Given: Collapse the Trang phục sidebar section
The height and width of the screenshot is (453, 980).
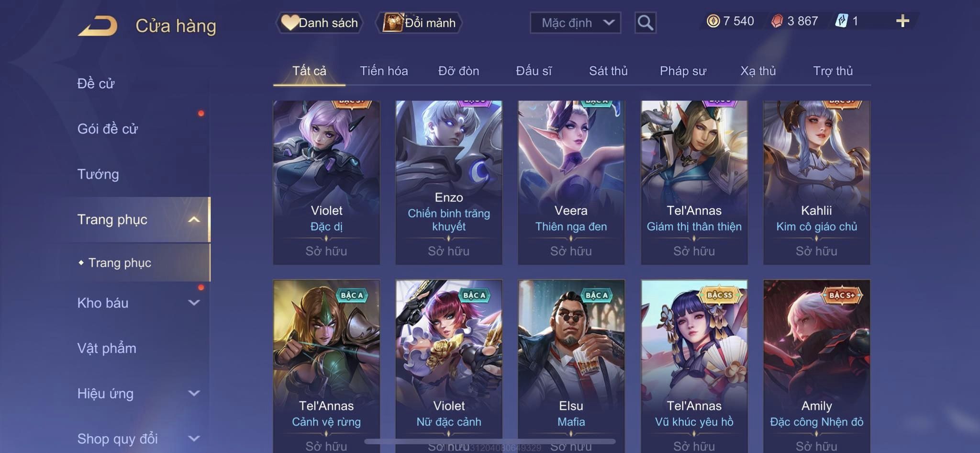Looking at the screenshot, I should (194, 220).
